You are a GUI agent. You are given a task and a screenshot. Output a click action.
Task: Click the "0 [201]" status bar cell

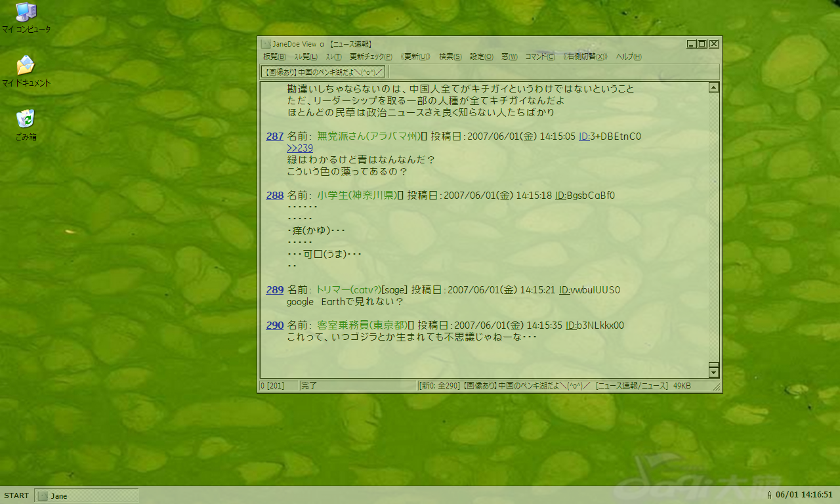(x=278, y=386)
